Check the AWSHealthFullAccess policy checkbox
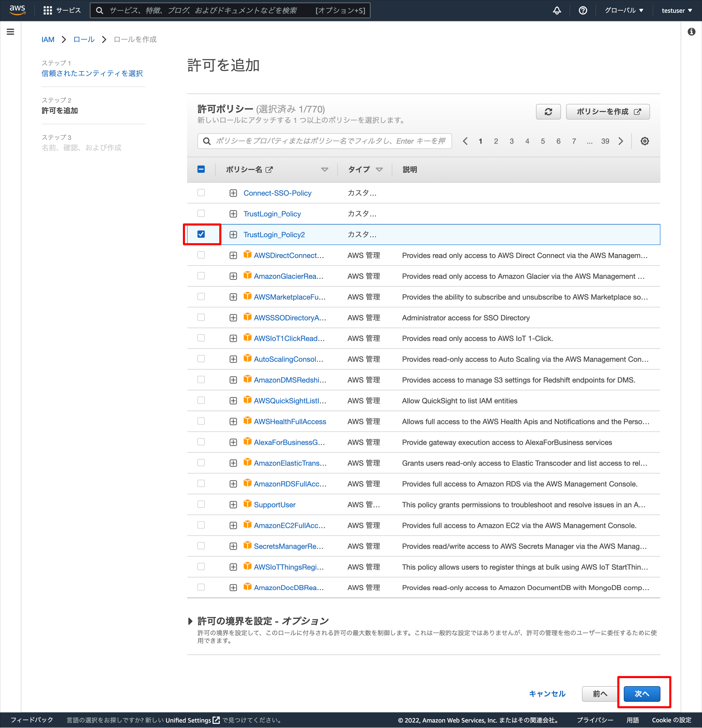 [201, 421]
